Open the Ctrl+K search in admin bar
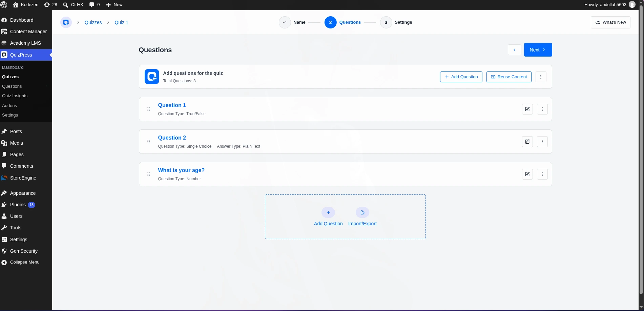Viewport: 644px width, 311px height. tap(73, 5)
